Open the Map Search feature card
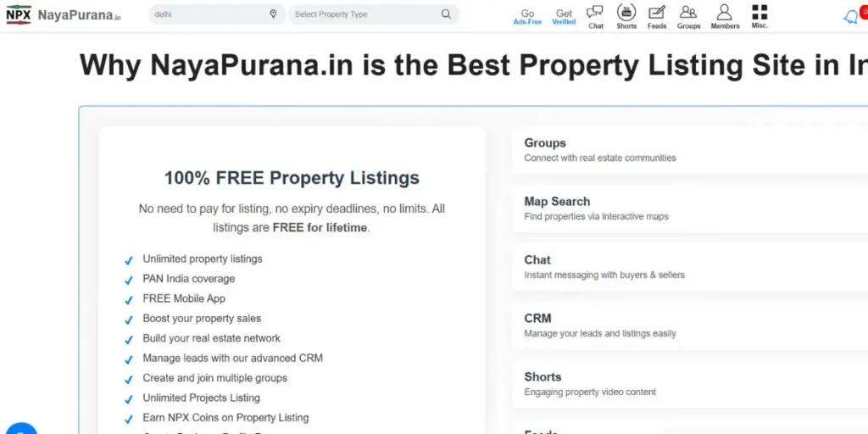868x434 pixels. (690, 209)
